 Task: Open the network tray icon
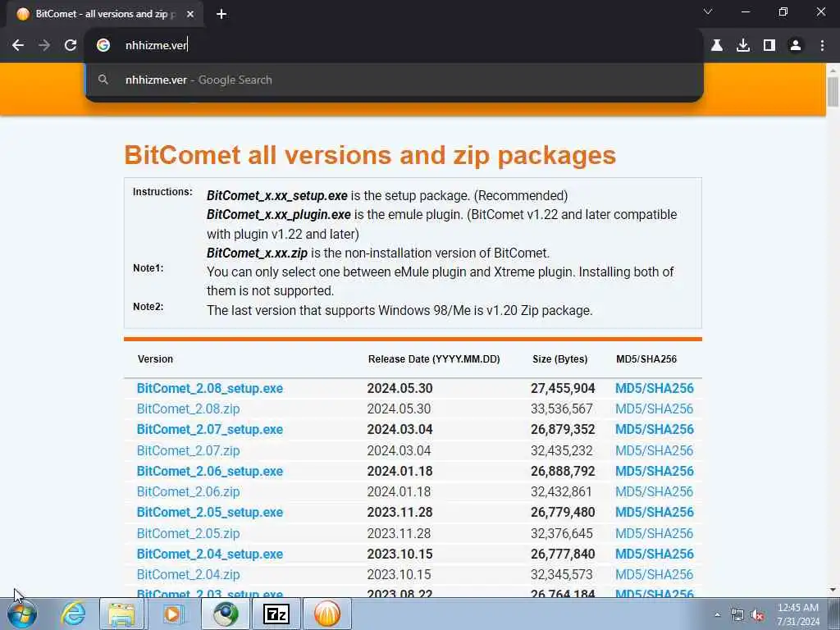[737, 615]
